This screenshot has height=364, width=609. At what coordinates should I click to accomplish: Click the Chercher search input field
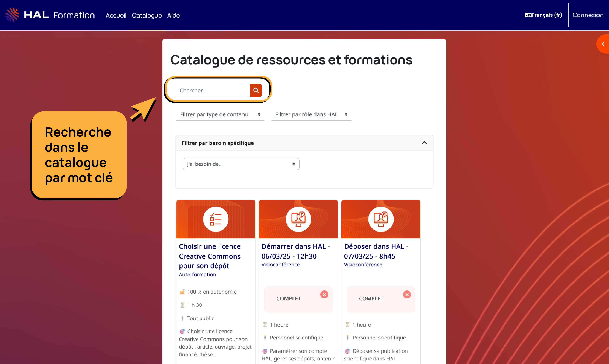coord(213,90)
